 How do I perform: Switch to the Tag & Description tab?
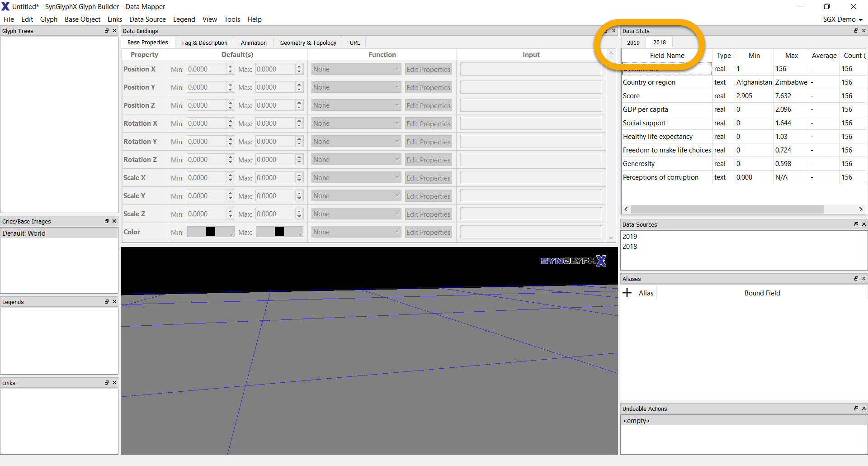[204, 43]
